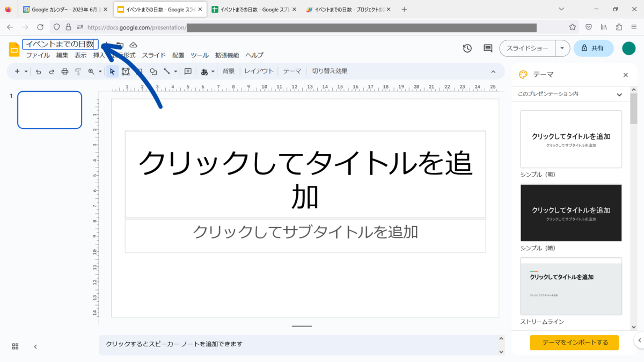Viewport: 644px width, 362px height.
Task: Click the 背景 background button
Action: (x=229, y=71)
